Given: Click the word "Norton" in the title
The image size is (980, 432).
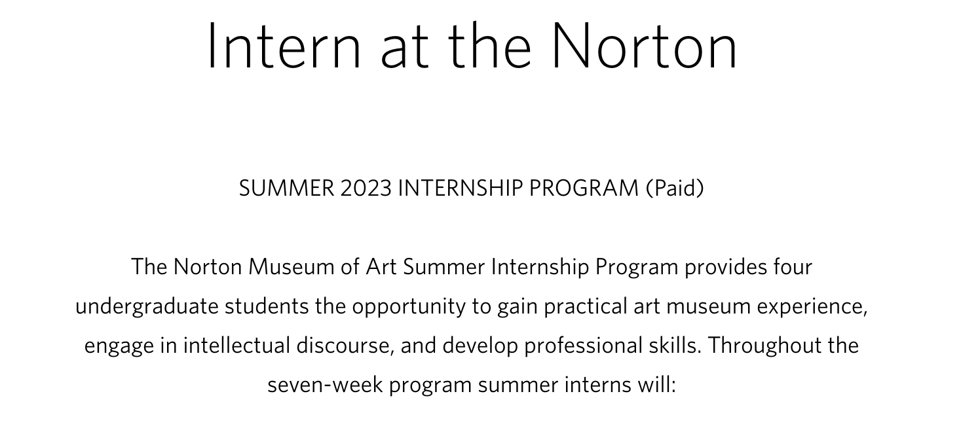Looking at the screenshot, I should pos(643,46).
